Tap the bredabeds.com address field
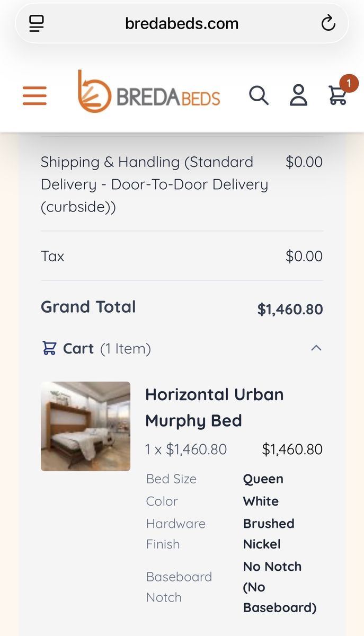Viewport: 364px width, 636px height. [x=182, y=23]
